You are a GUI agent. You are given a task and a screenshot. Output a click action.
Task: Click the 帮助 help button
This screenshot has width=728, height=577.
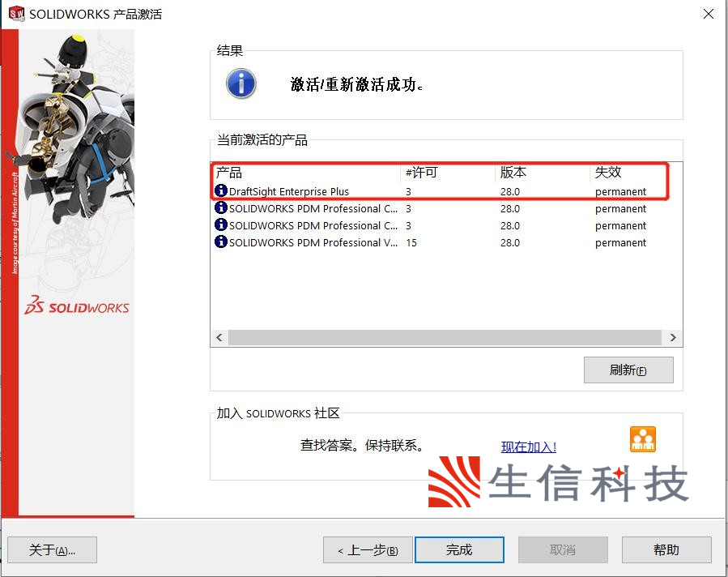666,550
